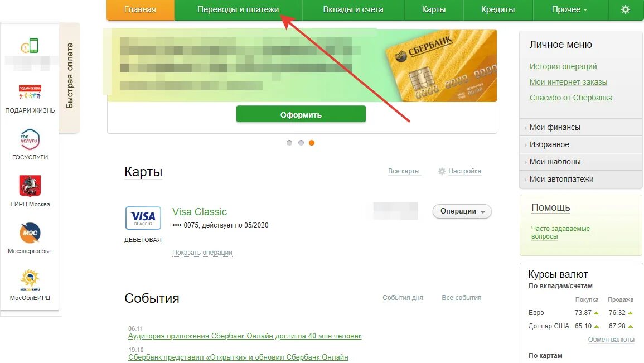Click the Visa Classic card logo
The height and width of the screenshot is (363, 644).
click(x=143, y=218)
